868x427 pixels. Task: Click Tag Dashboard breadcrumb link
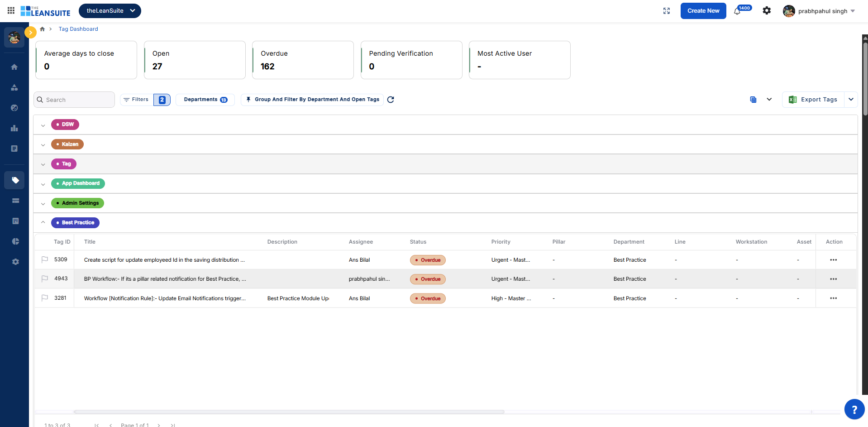78,29
